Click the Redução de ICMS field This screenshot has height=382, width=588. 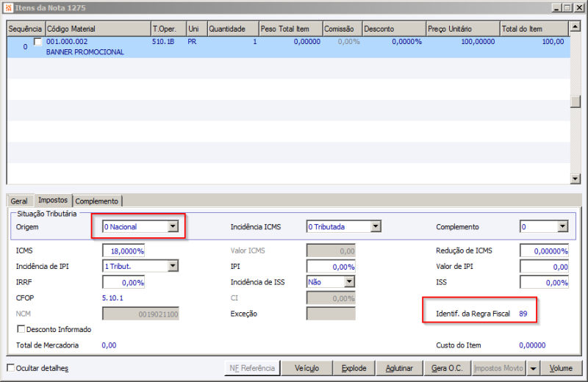[545, 251]
